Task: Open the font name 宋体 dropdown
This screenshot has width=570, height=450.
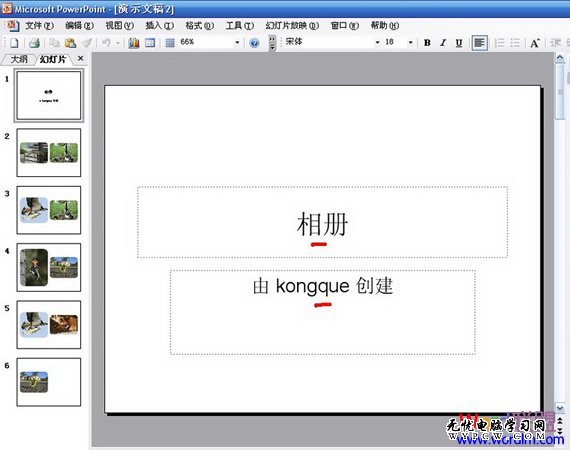Action: (377, 43)
